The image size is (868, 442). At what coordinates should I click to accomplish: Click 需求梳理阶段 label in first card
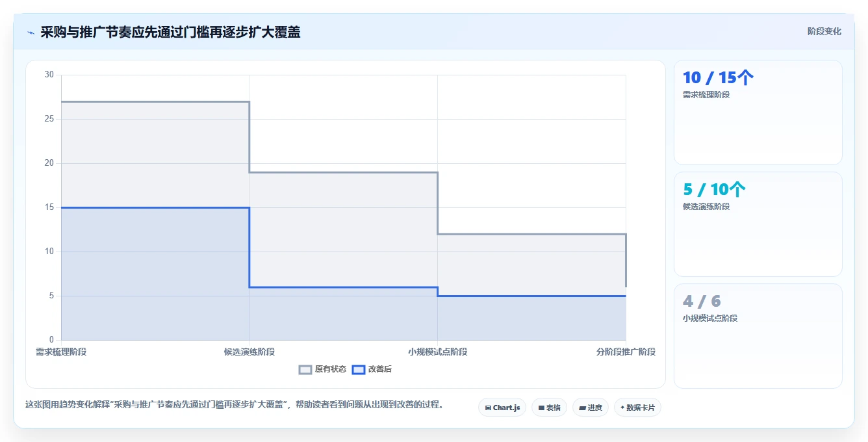click(x=706, y=95)
